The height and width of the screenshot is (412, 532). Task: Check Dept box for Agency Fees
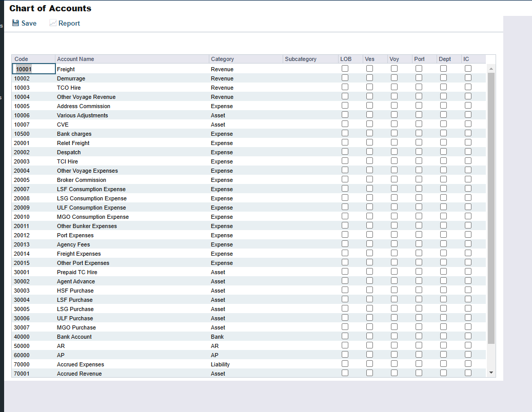click(x=443, y=244)
